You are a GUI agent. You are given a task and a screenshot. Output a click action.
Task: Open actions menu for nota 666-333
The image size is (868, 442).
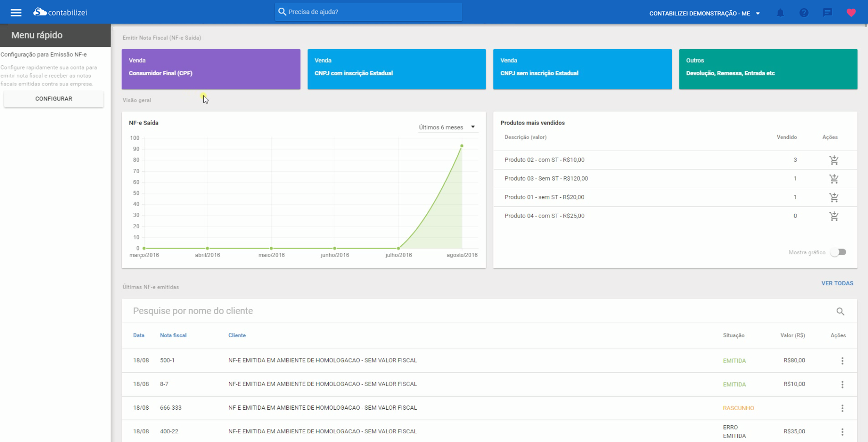click(842, 408)
